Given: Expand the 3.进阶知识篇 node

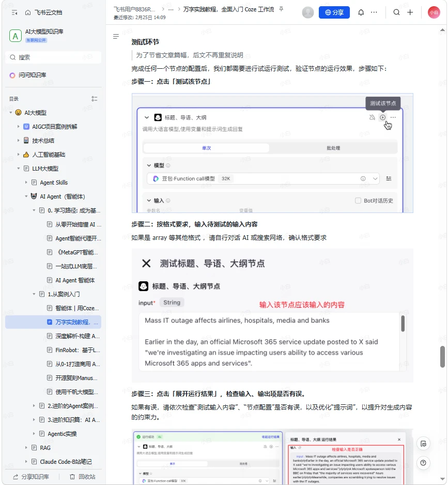Looking at the screenshot, I should click(34, 420).
